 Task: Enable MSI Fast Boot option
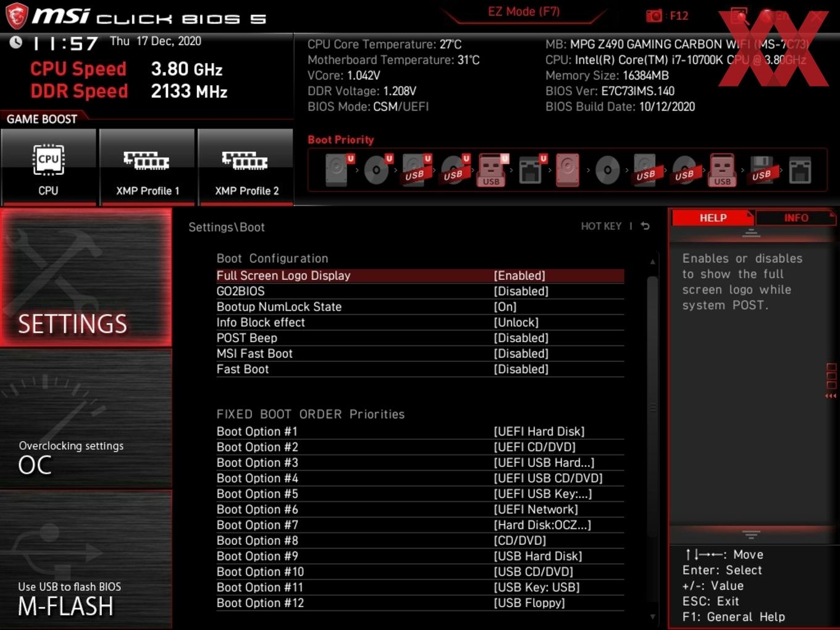(420, 353)
